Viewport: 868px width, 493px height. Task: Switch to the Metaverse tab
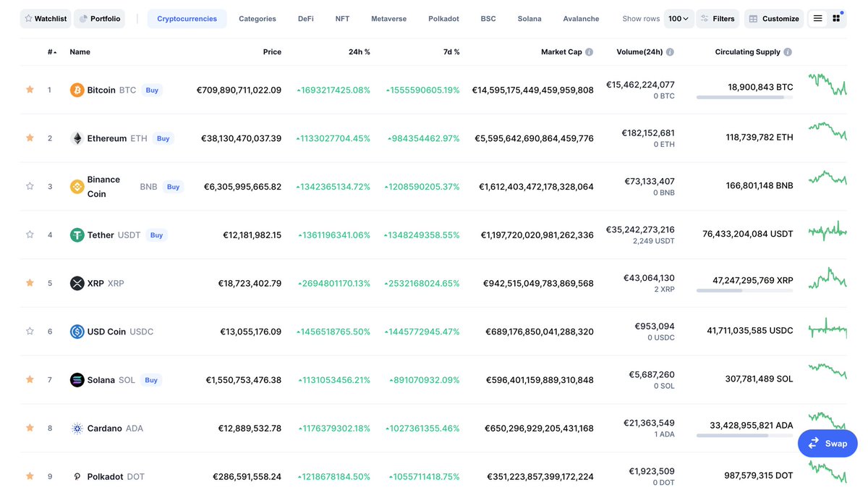[x=389, y=19]
